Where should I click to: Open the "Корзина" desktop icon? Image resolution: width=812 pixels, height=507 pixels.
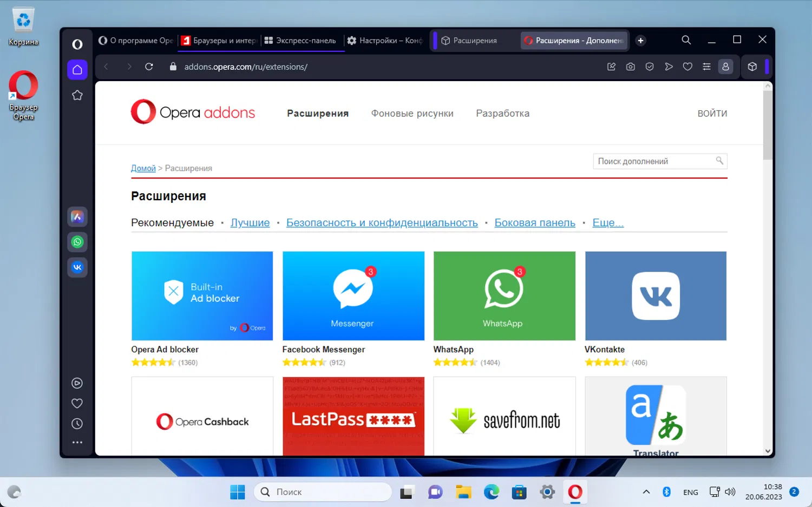coord(23,27)
